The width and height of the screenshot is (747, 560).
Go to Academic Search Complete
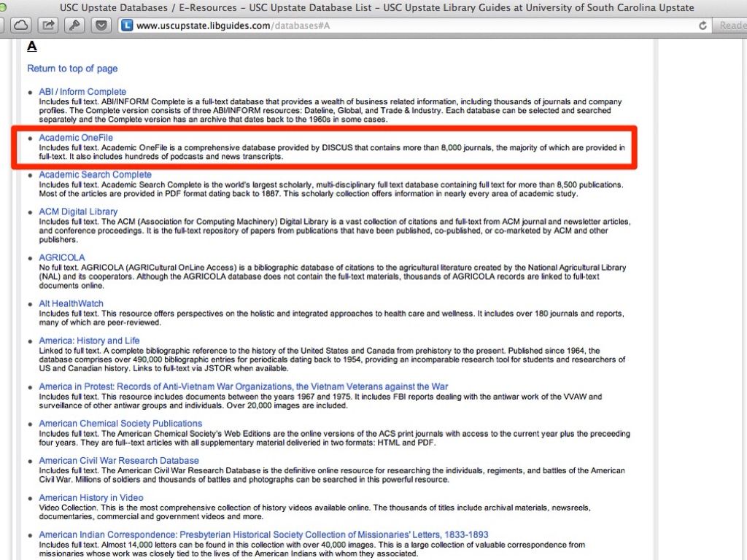click(x=95, y=175)
